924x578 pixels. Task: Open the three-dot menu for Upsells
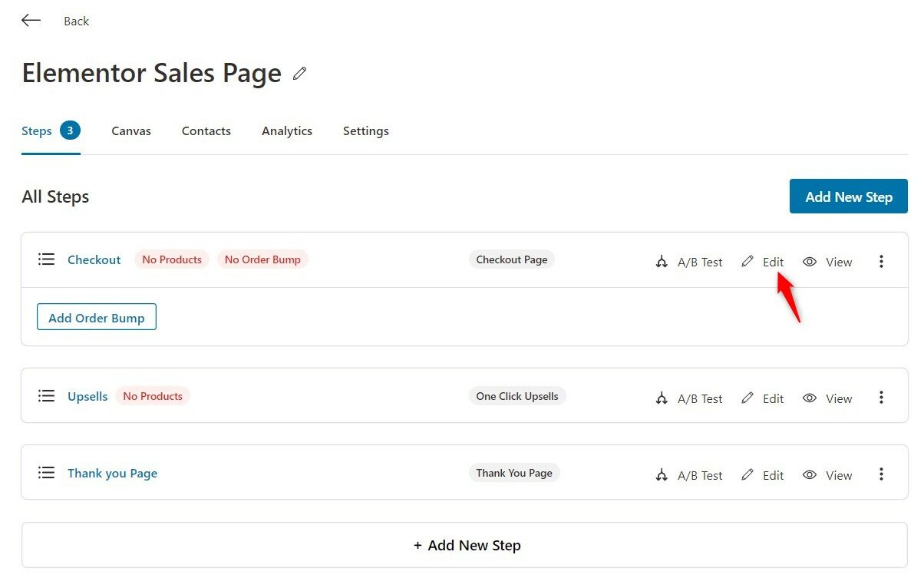click(x=881, y=398)
